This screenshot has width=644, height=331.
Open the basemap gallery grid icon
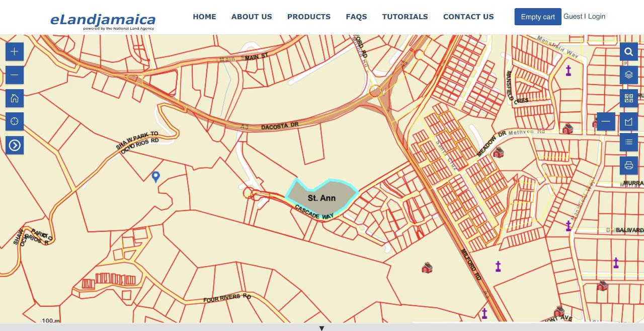(x=628, y=98)
